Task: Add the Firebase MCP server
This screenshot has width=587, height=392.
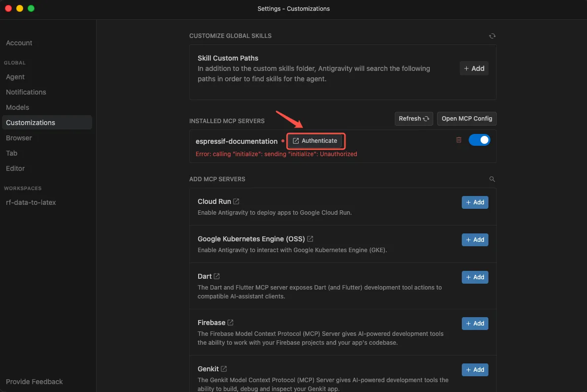Action: pos(475,324)
